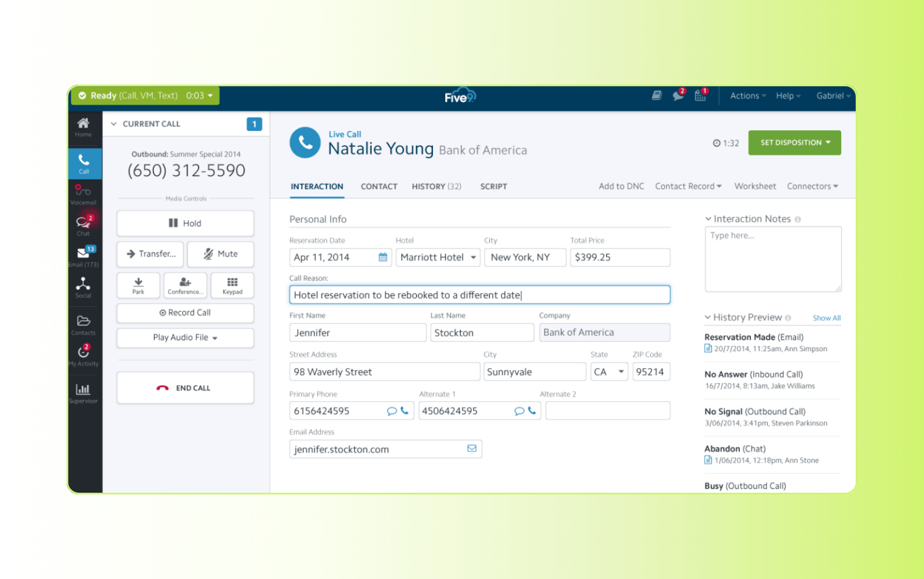
Task: Open the Contact Record dropdown
Action: click(688, 186)
